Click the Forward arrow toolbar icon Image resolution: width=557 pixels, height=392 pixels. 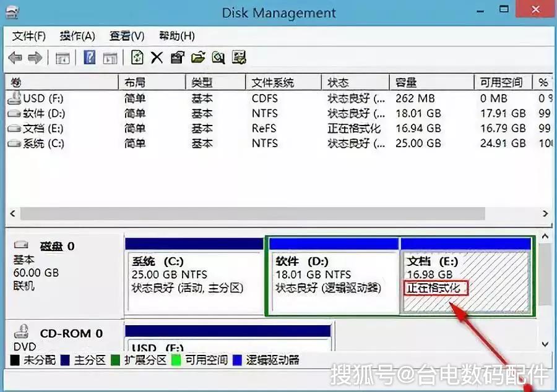(35, 58)
